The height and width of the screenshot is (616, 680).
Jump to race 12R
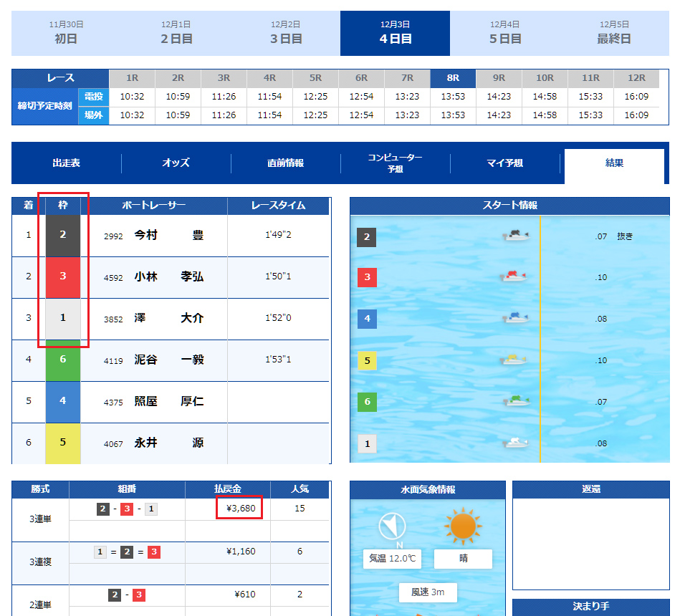tap(636, 78)
